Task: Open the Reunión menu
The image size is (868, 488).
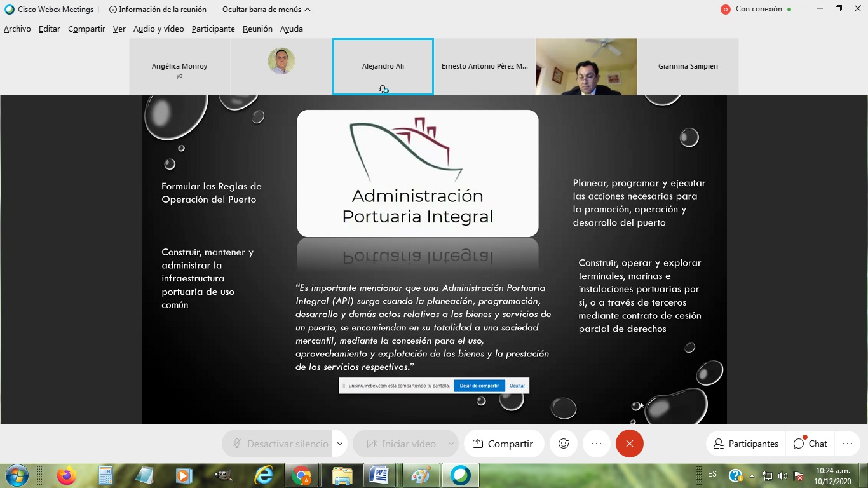Action: pos(257,29)
